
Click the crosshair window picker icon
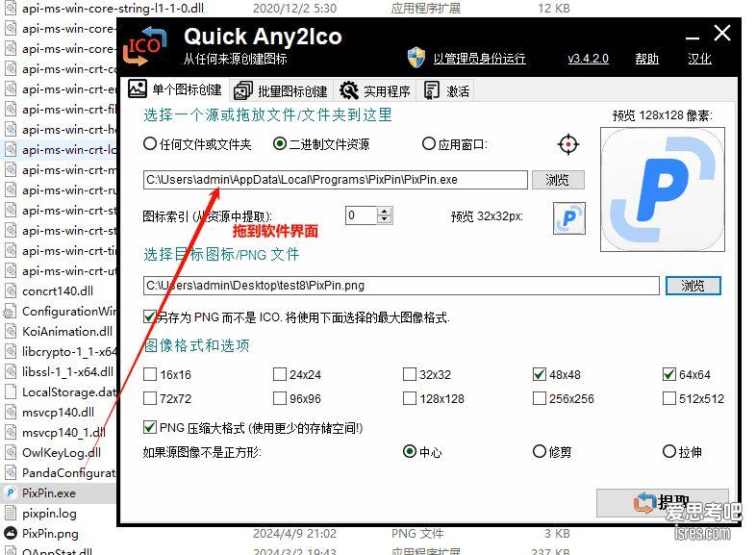(x=568, y=144)
